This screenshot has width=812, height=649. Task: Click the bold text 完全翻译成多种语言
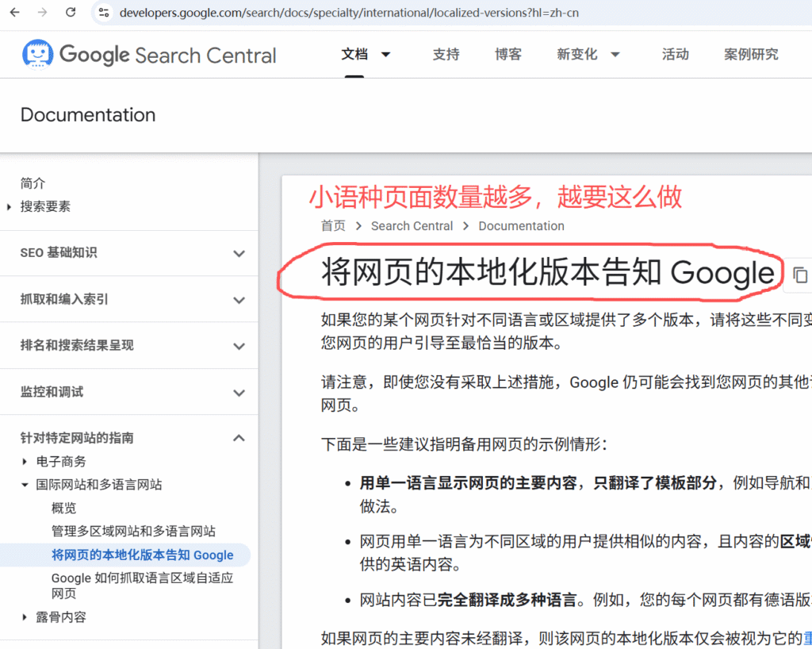507,600
